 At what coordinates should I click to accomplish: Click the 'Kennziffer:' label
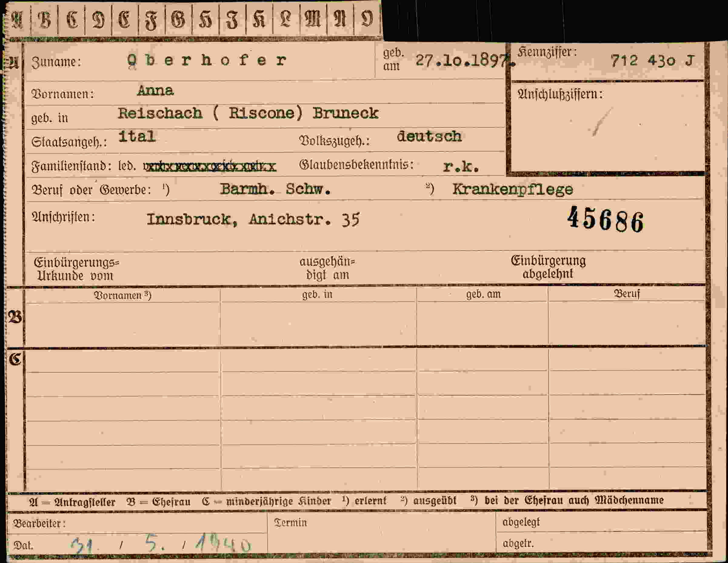click(x=547, y=52)
